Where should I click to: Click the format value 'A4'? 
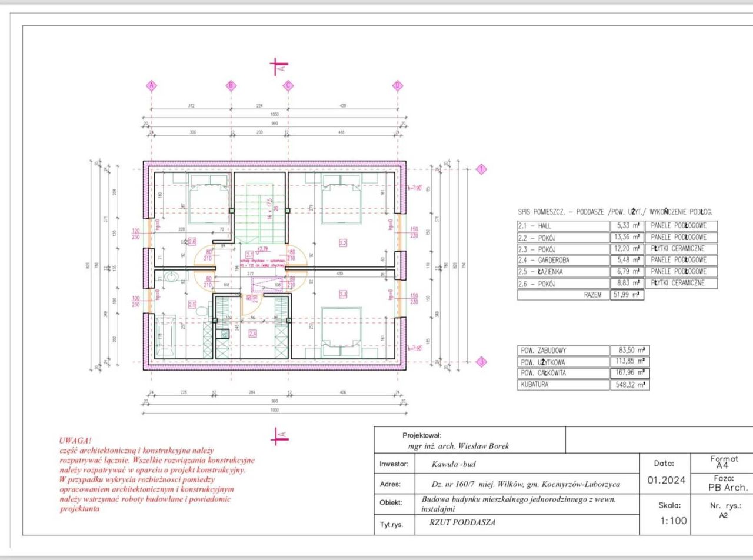coord(722,466)
